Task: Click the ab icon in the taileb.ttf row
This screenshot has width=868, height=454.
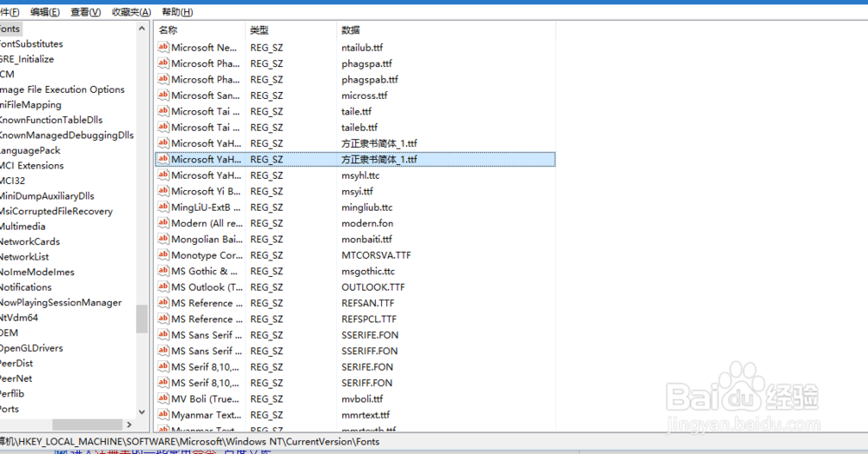Action: click(163, 127)
